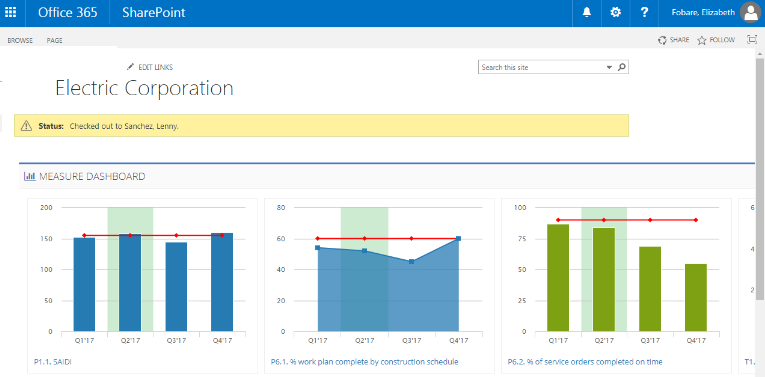
Task: Click Q3'17 green bar in service orders chart
Action: click(650, 289)
